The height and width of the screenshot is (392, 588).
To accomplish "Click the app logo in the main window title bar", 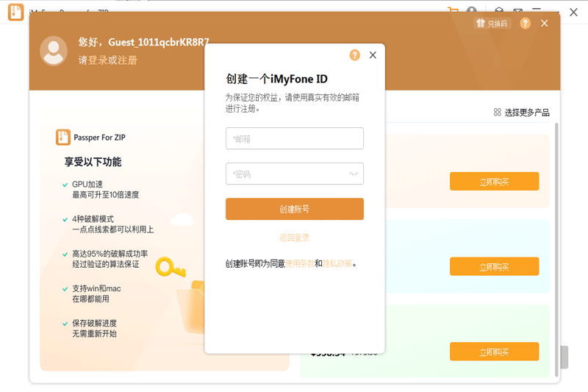I will tap(15, 12).
